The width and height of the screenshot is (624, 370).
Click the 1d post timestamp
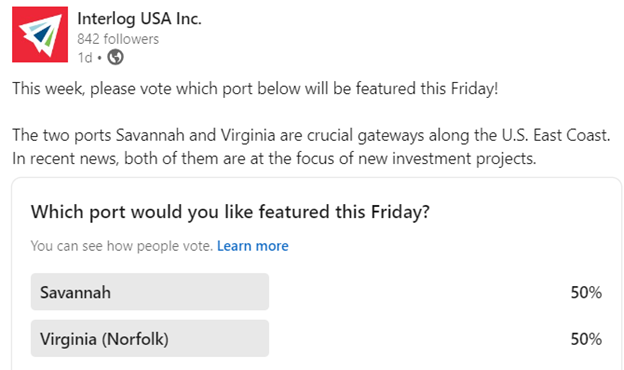pyautogui.click(x=85, y=58)
